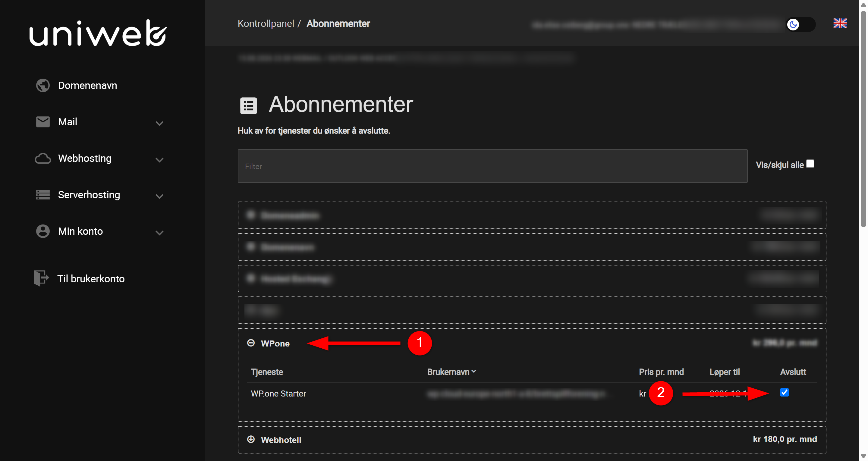Click the Abonnementer breadcrumb
868x461 pixels.
click(338, 23)
